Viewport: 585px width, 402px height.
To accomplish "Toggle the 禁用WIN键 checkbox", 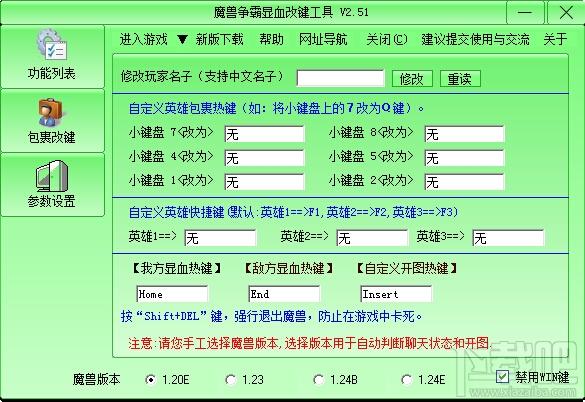I will pos(502,377).
